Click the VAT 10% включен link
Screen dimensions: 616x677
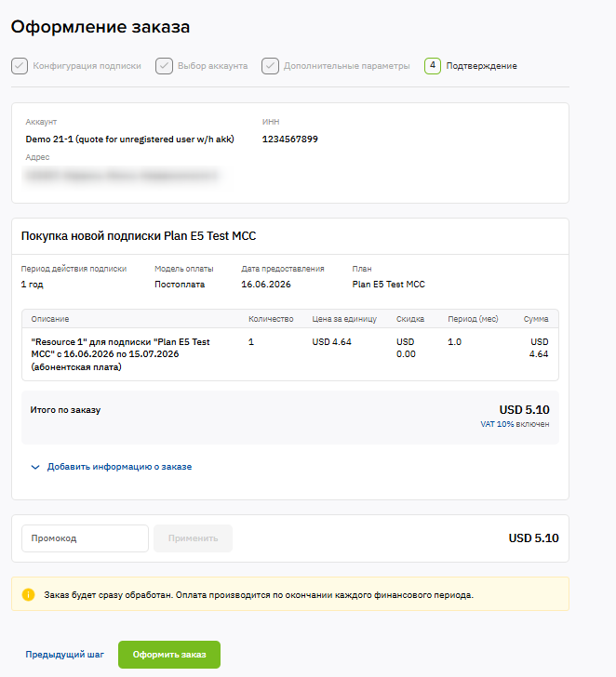click(x=515, y=424)
